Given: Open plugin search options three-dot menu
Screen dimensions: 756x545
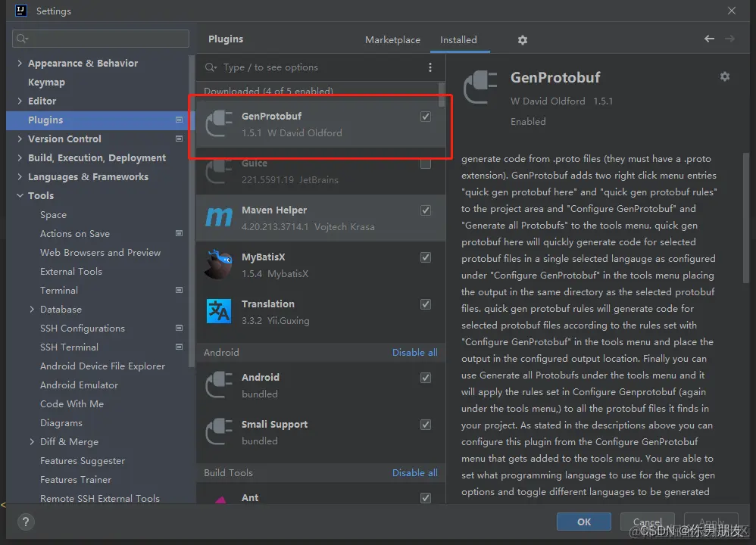Looking at the screenshot, I should pos(430,67).
